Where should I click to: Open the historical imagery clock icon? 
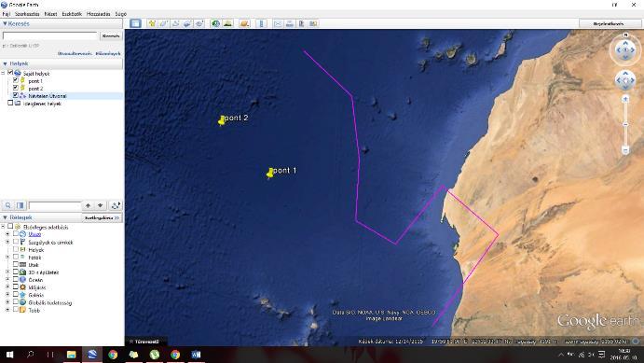click(215, 23)
